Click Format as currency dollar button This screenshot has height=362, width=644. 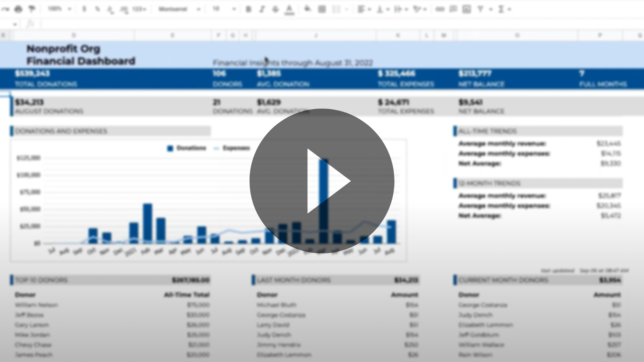point(84,9)
